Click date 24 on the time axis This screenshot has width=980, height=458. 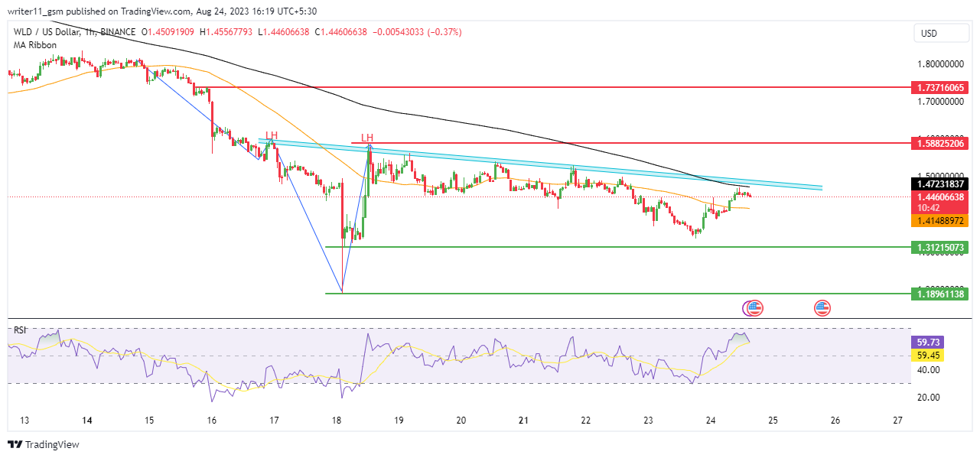click(x=711, y=421)
